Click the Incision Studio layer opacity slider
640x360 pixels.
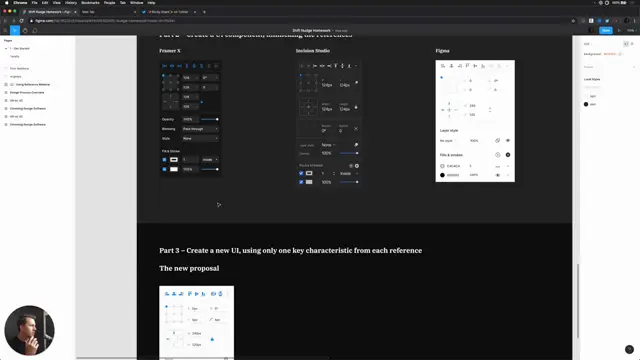point(349,153)
